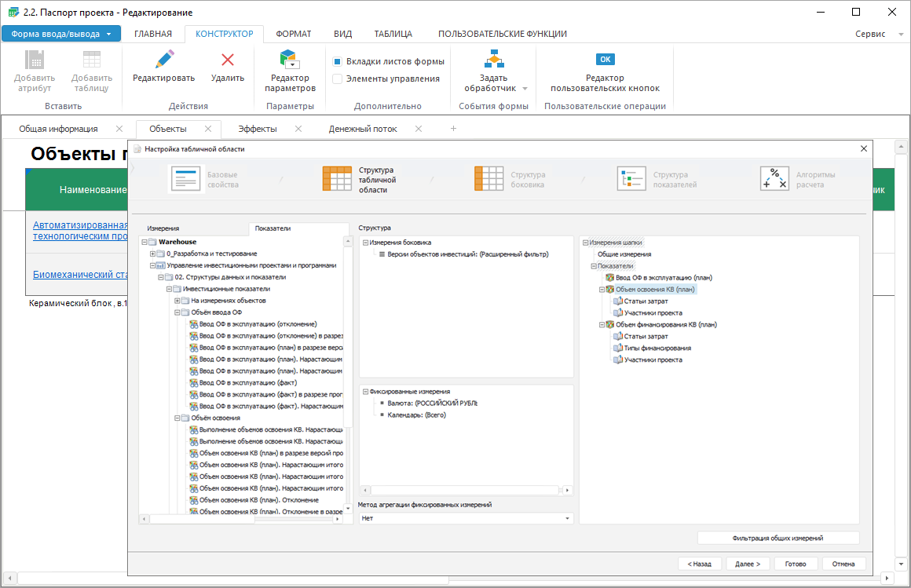
Task: Click the Готово button
Action: tap(796, 564)
